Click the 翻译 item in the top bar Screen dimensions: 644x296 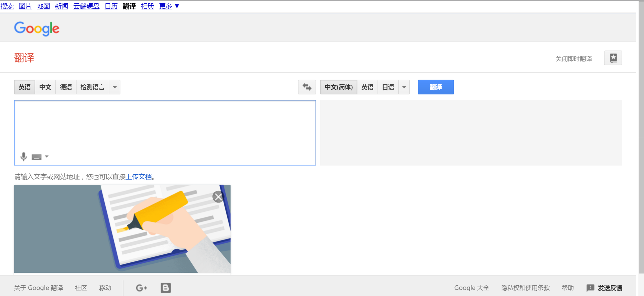129,6
